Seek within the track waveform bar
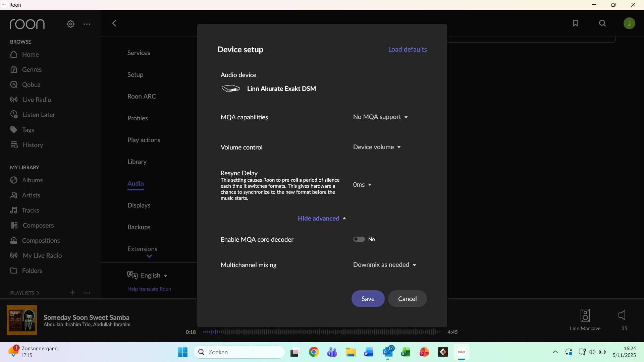This screenshot has height=362, width=644. 322,332
